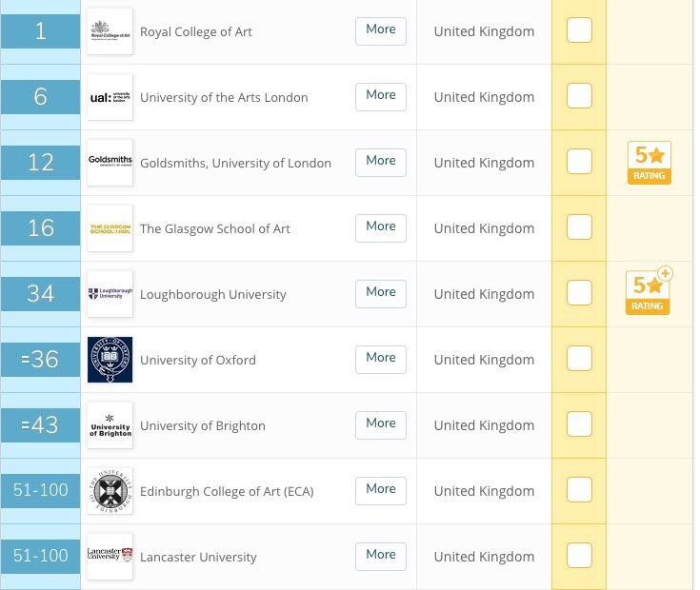Click the University of Oxford crest logo
This screenshot has width=700, height=590.
pyautogui.click(x=110, y=360)
